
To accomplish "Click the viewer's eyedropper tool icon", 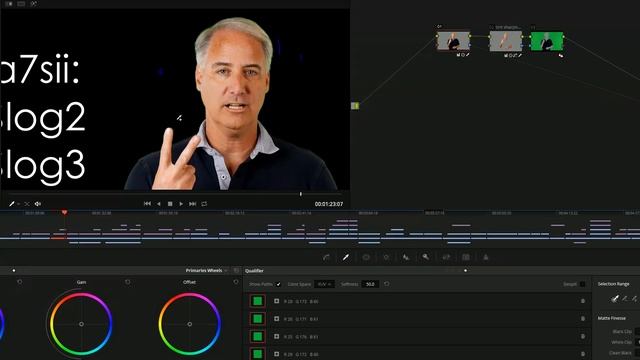I will (12, 204).
